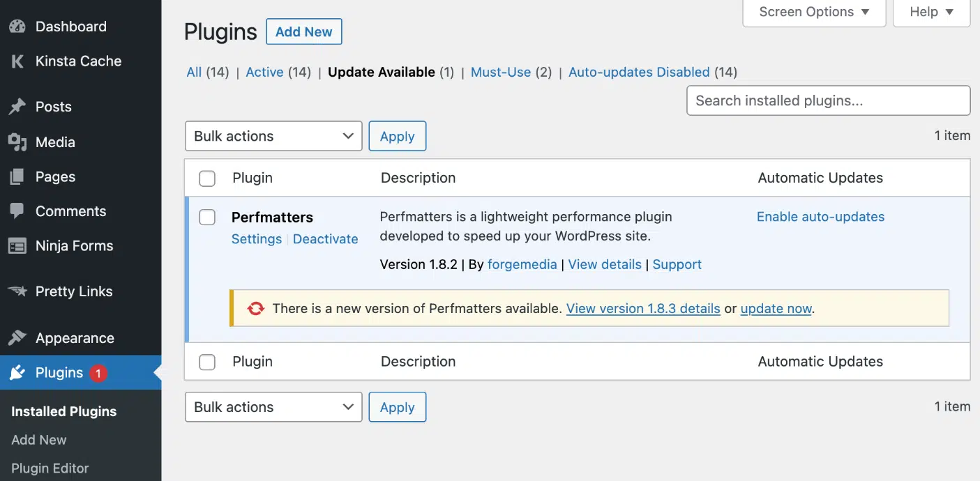Image resolution: width=980 pixels, height=481 pixels.
Task: Check the Perfmatters row checkbox
Action: click(206, 217)
